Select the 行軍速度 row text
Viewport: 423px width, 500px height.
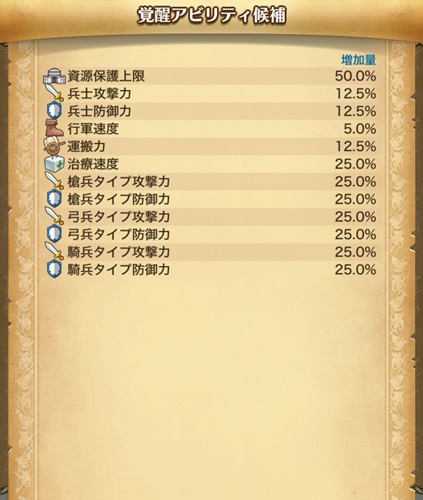[x=93, y=129]
